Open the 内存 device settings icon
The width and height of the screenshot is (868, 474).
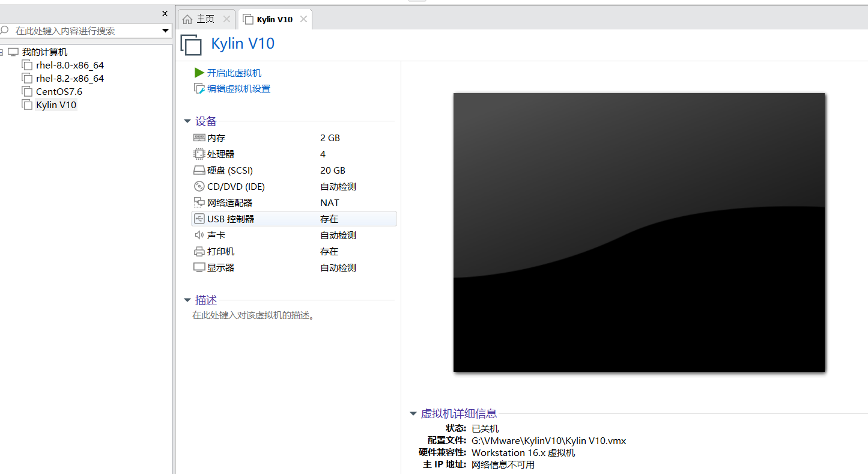click(x=199, y=138)
